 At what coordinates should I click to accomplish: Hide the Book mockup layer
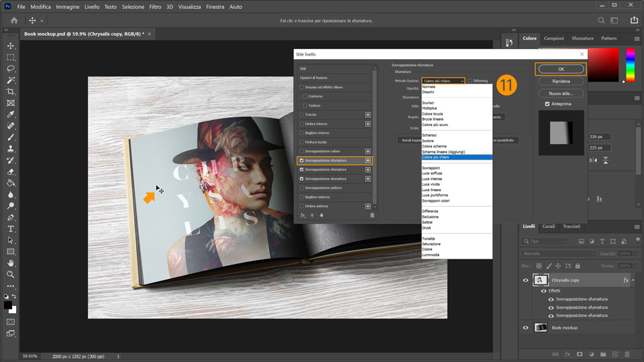(x=526, y=328)
